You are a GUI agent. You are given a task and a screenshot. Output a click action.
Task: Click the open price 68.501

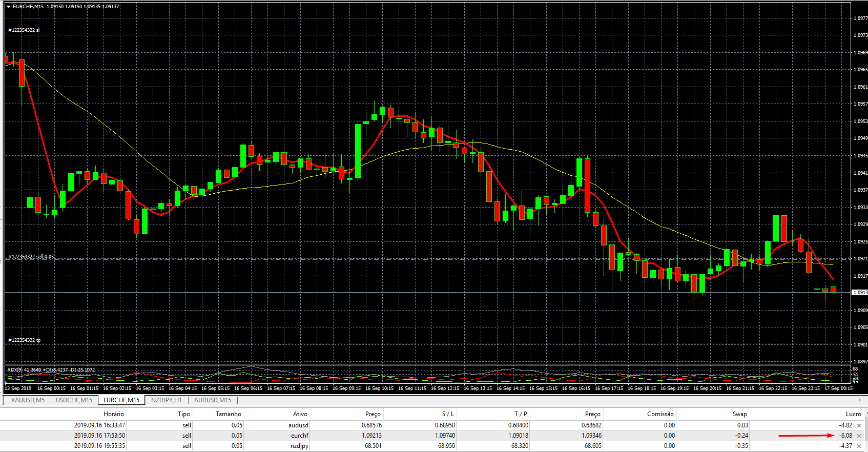[x=373, y=446]
